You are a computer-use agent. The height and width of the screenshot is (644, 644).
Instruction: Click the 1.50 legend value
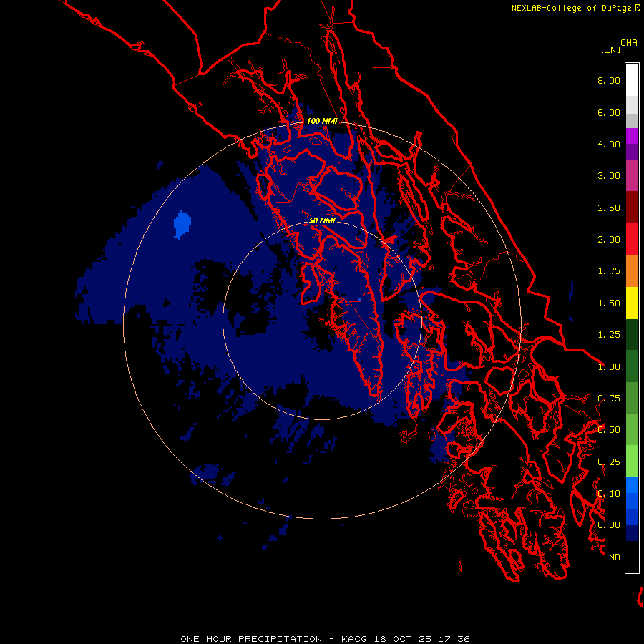(609, 303)
